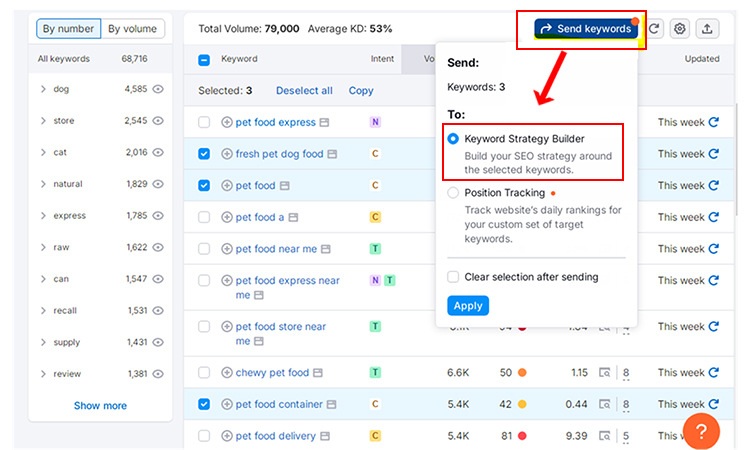The image size is (750, 450).
Task: Click plus icon beside pet food near me
Action: pos(227,249)
